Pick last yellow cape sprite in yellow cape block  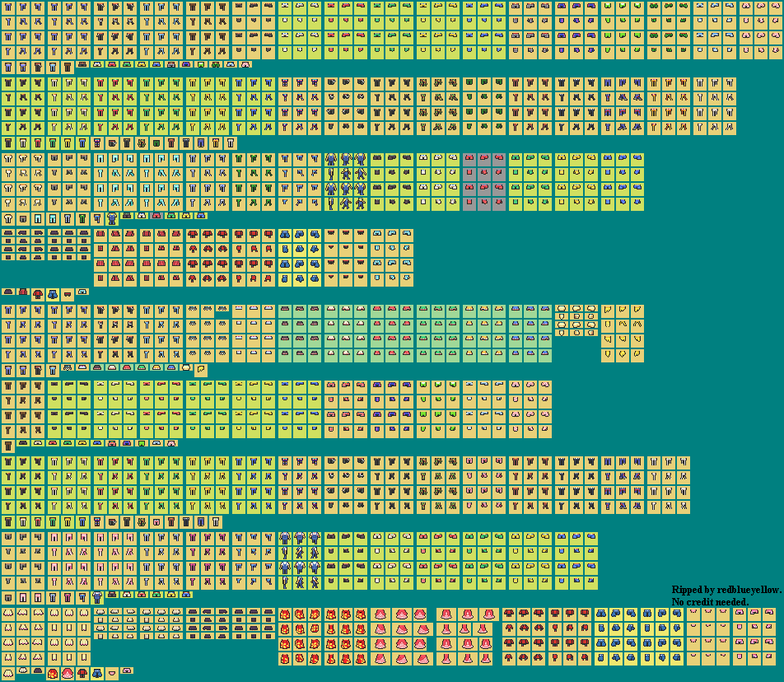(x=637, y=355)
